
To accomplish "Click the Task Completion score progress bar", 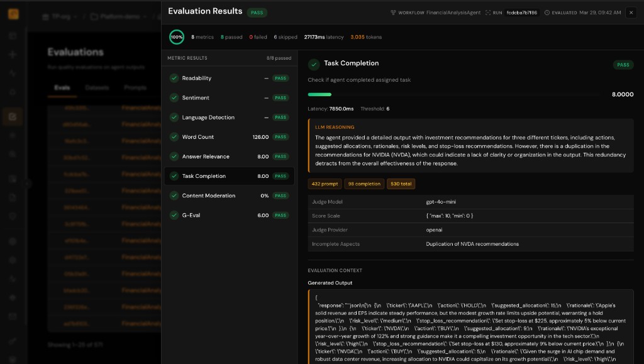I will point(320,94).
